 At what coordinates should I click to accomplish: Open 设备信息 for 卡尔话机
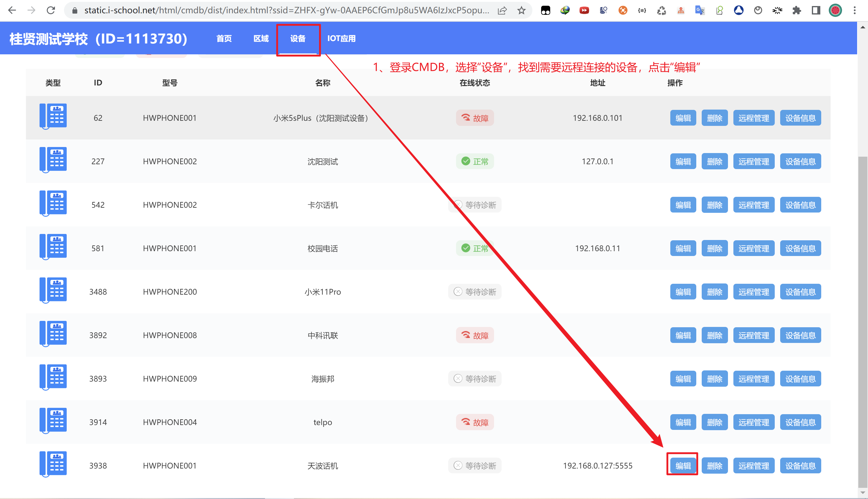[800, 205]
